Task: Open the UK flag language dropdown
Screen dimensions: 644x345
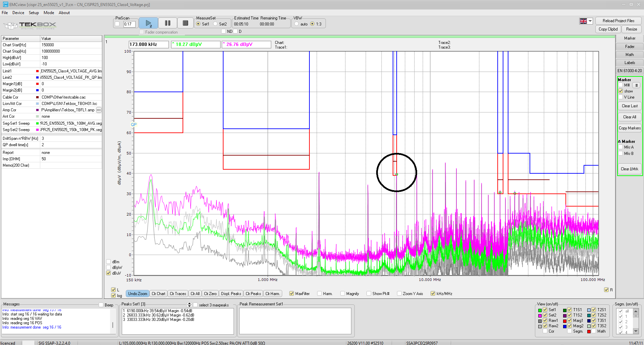Action: point(586,21)
